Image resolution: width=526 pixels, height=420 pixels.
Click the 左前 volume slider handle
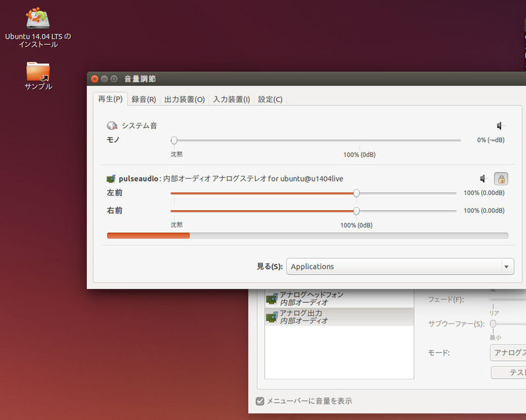click(x=356, y=193)
